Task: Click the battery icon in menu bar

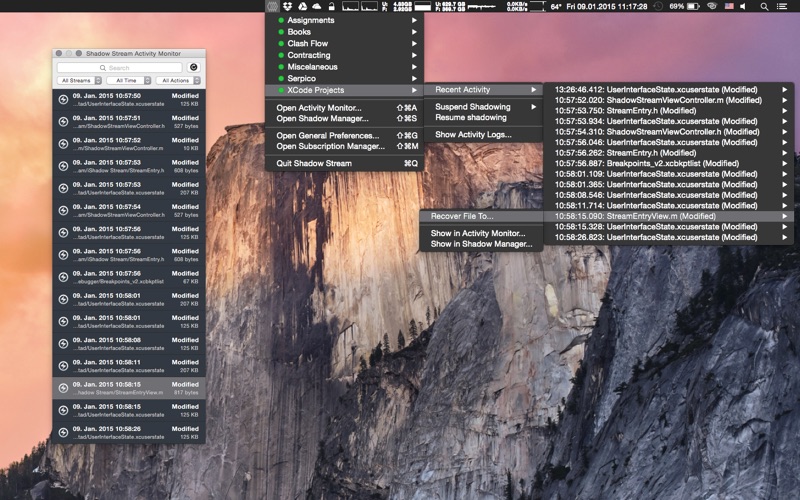Action: coord(693,6)
